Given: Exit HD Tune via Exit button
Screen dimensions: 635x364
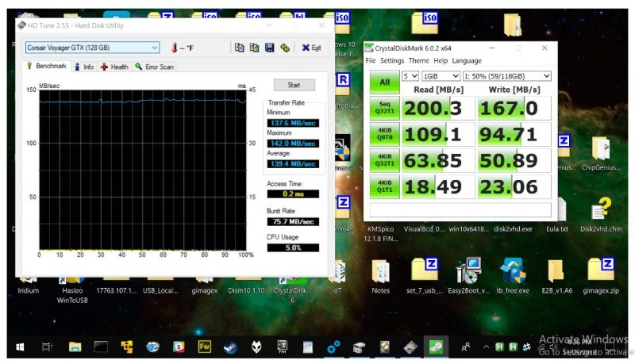Looking at the screenshot, I should [311, 48].
